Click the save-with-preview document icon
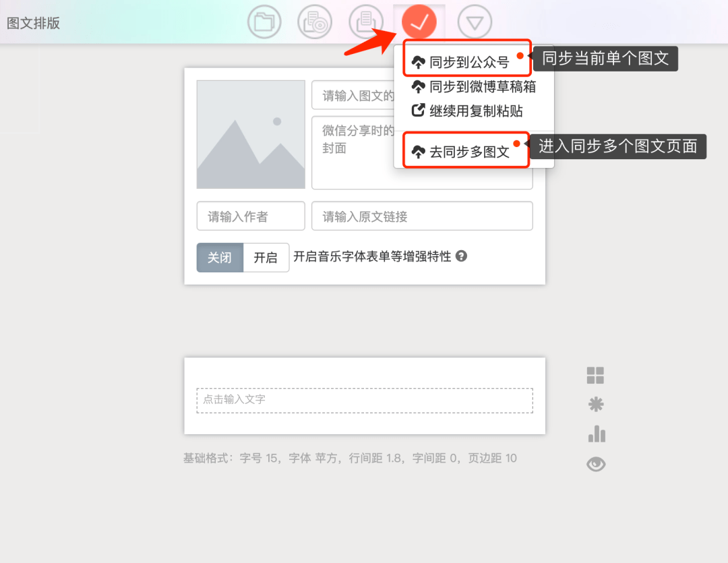 tap(315, 22)
